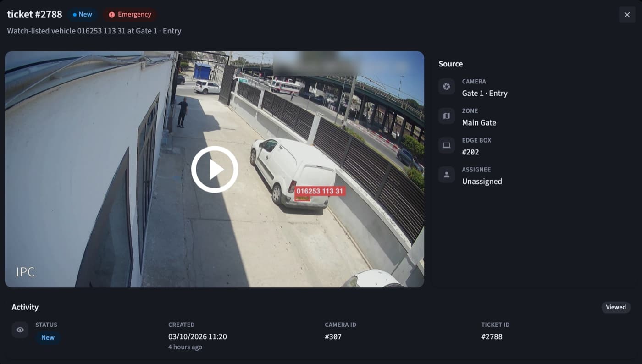Click the laptop icon beside Edge Box #202
Viewport: 642px width, 364px height.
point(446,145)
